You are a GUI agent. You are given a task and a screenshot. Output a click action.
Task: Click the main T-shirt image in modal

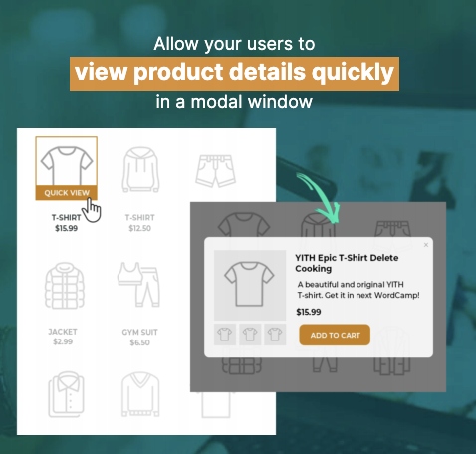click(250, 285)
